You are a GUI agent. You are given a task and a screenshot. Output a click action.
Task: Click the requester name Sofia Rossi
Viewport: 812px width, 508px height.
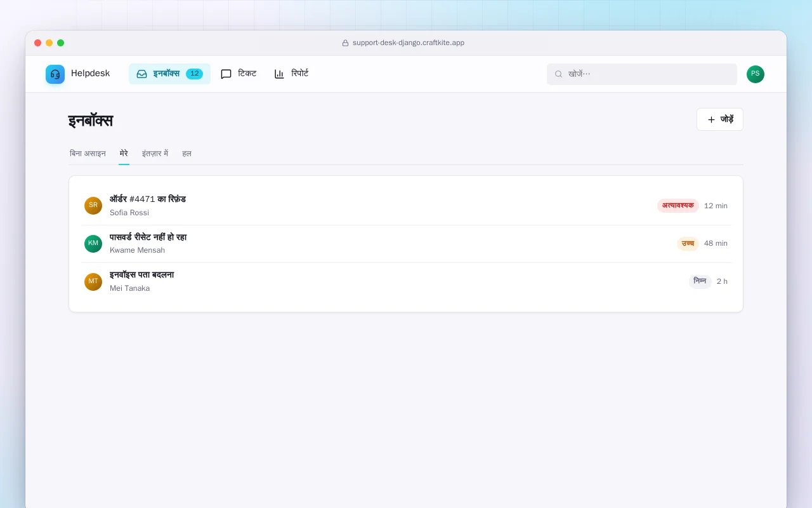pyautogui.click(x=129, y=213)
